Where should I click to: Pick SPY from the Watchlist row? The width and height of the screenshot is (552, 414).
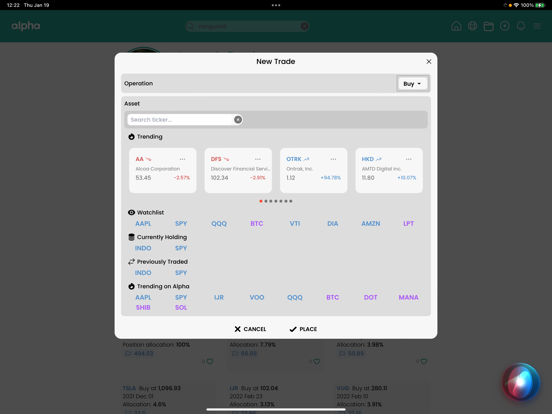point(181,224)
